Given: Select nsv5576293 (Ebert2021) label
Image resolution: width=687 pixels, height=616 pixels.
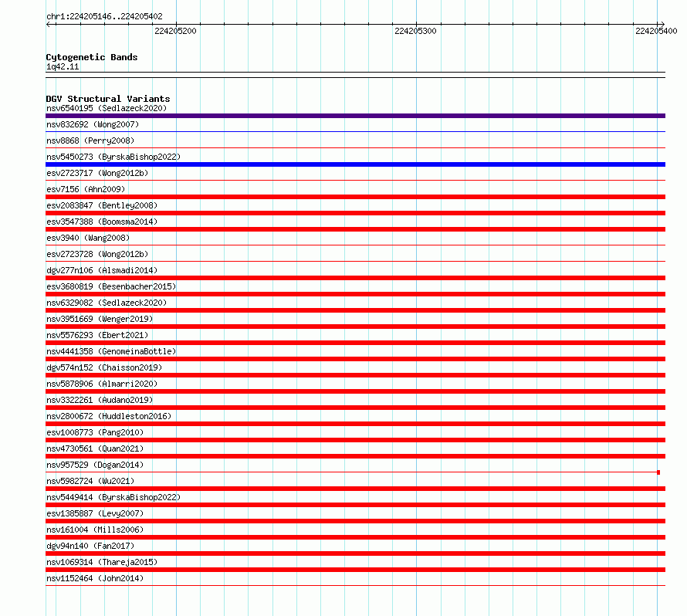Looking at the screenshot, I should point(97,335).
